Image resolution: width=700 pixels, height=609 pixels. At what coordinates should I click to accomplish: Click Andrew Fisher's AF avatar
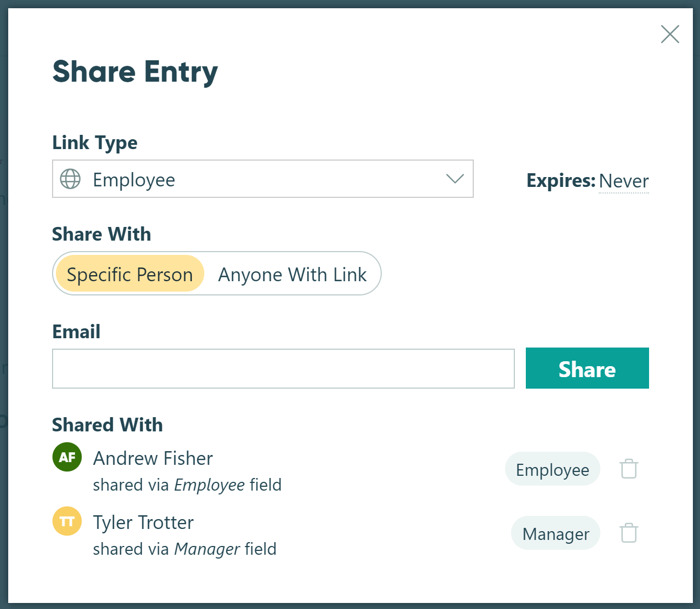coord(67,457)
